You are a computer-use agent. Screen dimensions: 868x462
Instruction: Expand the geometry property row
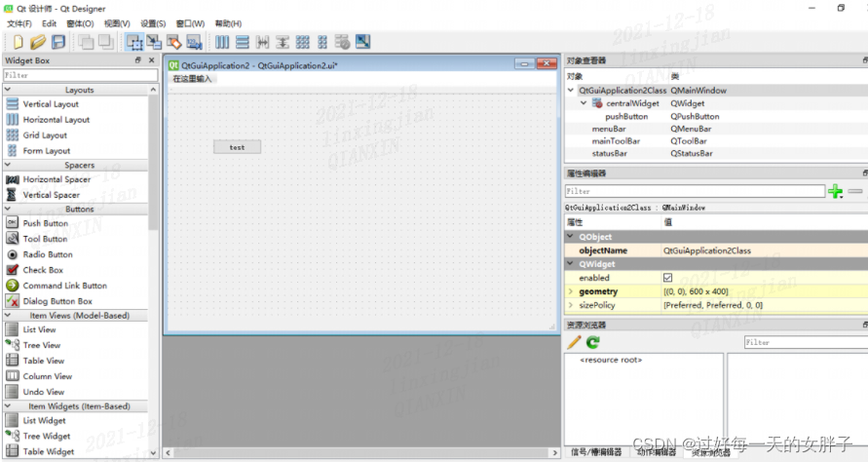tap(571, 291)
